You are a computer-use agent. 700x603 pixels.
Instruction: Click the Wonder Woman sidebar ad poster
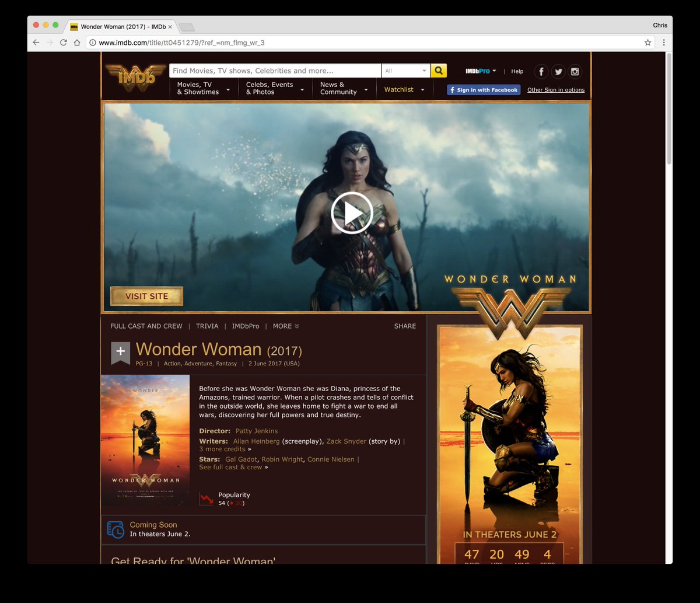coord(510,444)
